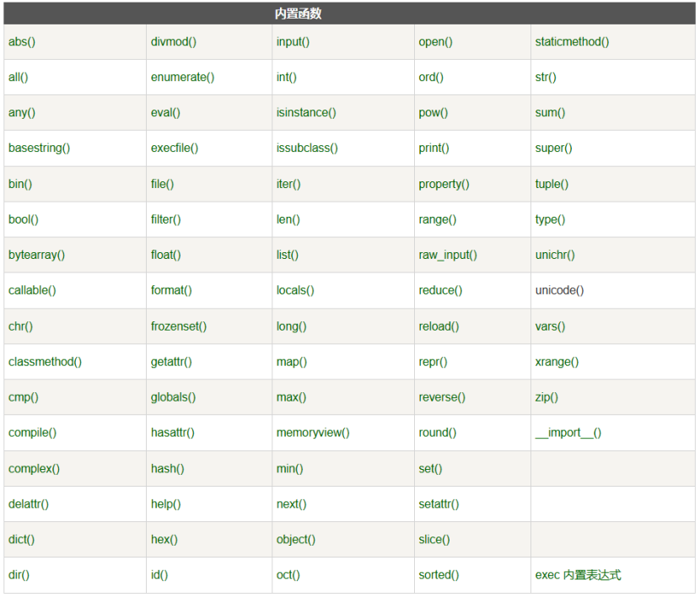This screenshot has width=700, height=598.
Task: Click the memoryview() link
Action: 313,433
